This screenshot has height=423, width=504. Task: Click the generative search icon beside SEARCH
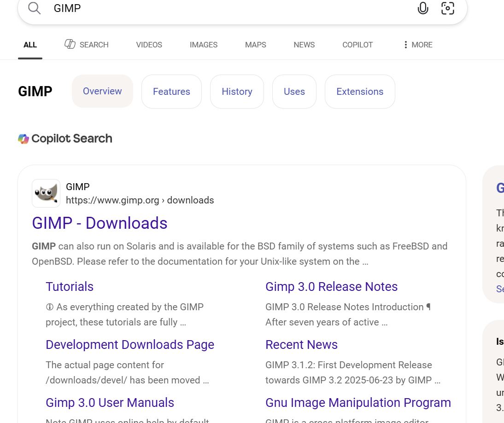point(70,44)
